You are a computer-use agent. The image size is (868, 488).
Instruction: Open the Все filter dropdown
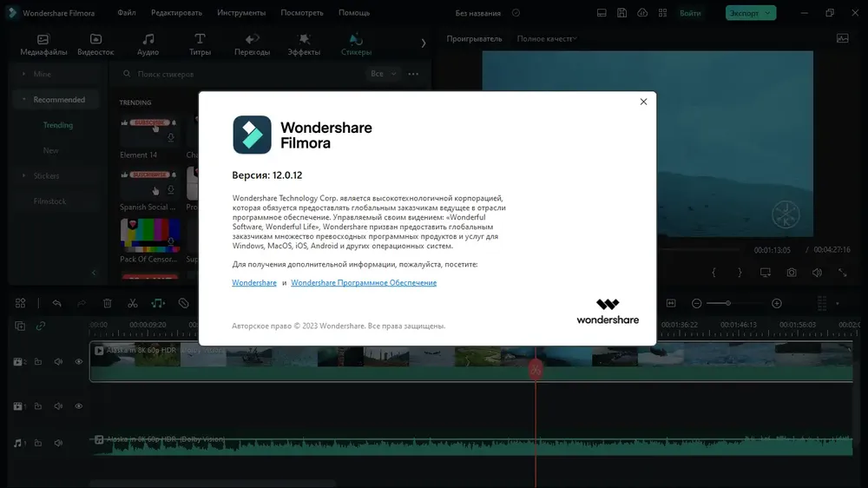pyautogui.click(x=383, y=74)
